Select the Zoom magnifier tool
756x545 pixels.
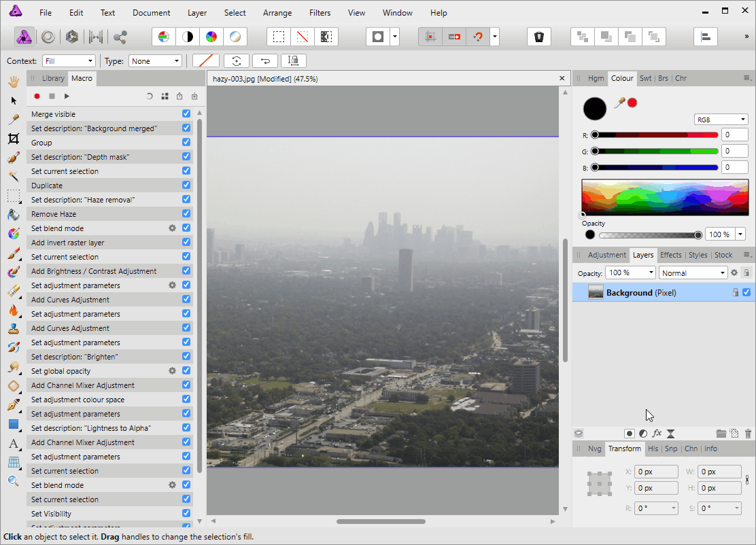click(13, 481)
